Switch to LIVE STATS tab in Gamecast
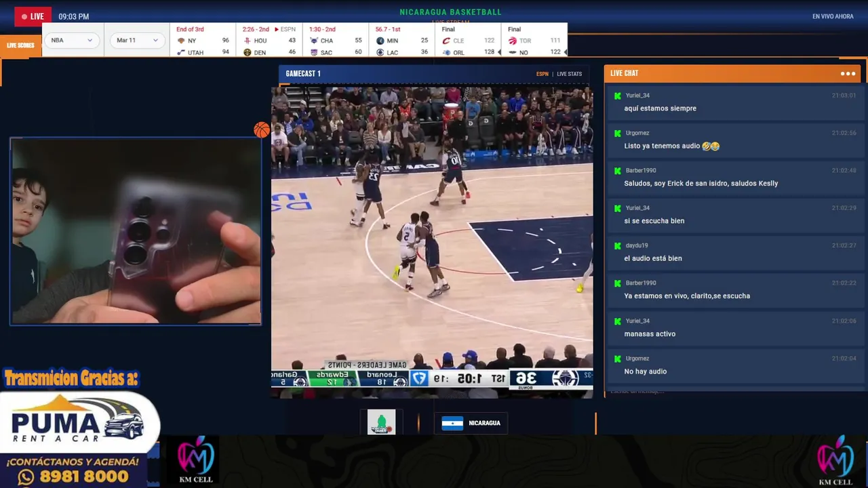The image size is (868, 488). point(570,74)
